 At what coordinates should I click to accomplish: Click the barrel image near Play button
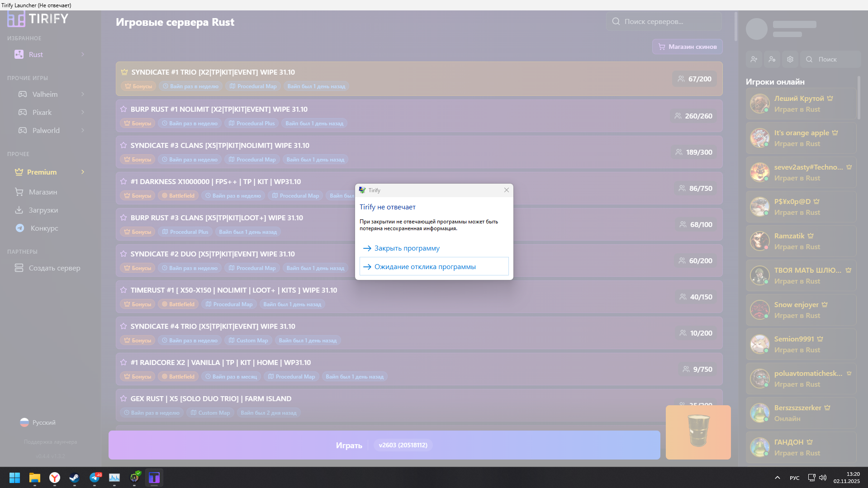[x=698, y=432]
